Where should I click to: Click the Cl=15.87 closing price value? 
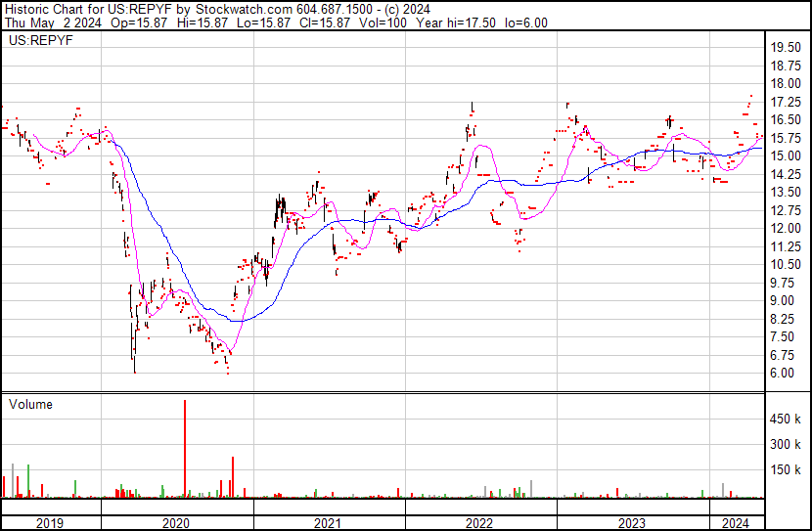click(323, 23)
